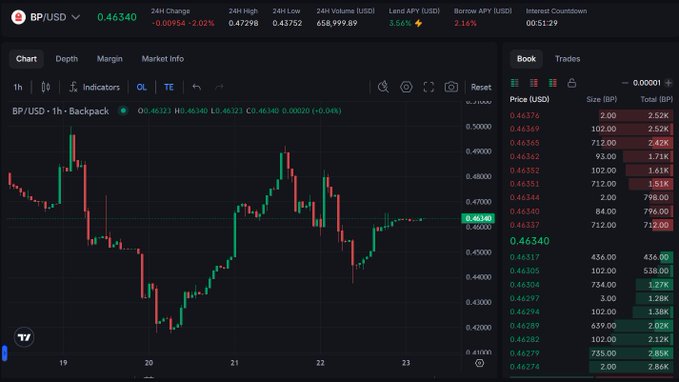
Task: Switch to the Trades tab
Action: click(x=567, y=59)
